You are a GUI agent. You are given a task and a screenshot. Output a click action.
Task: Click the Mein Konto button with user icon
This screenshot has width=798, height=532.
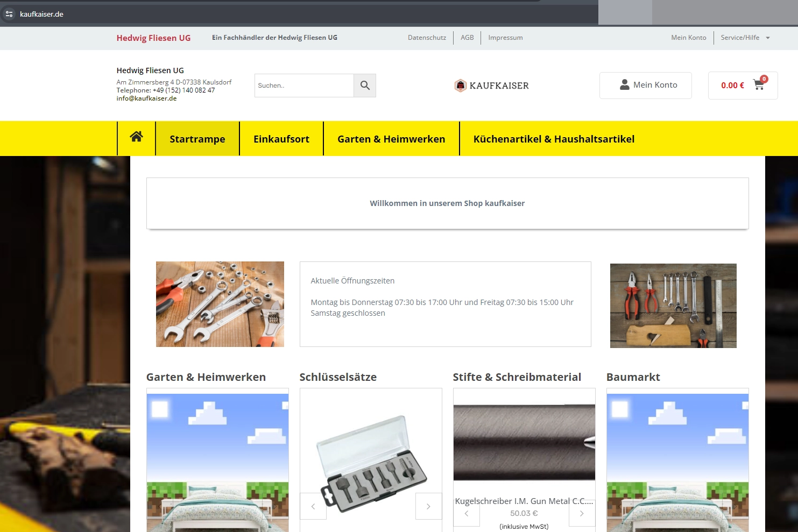click(x=645, y=85)
